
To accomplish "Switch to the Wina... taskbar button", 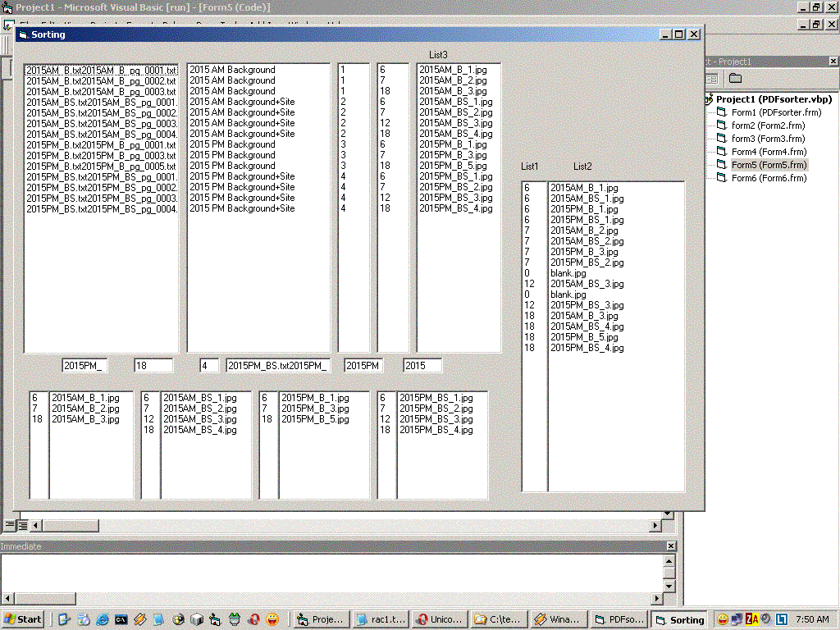I will tap(557, 619).
